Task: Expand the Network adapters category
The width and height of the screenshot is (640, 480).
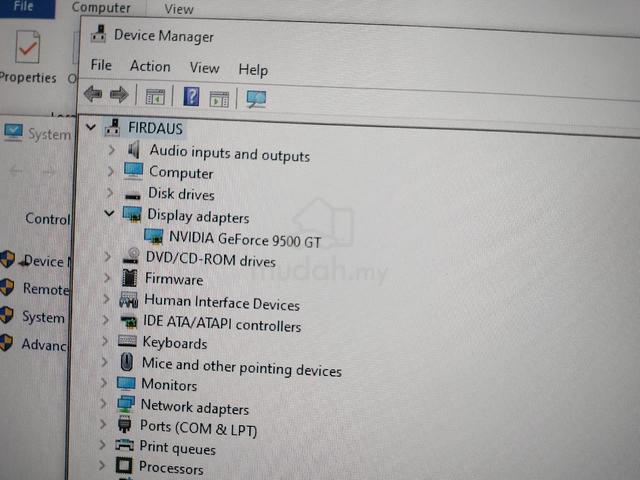Action: click(104, 403)
